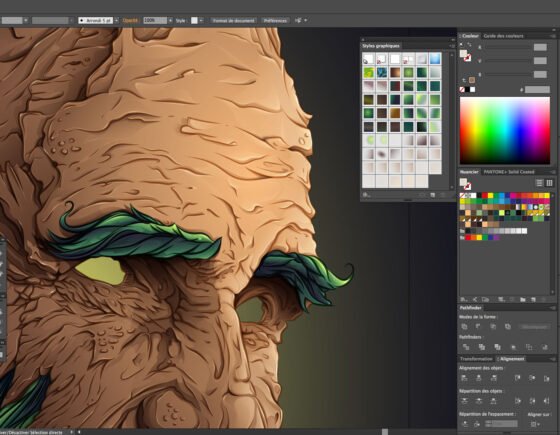
Task: Click the Crop pathfinder icon
Action: tap(514, 347)
